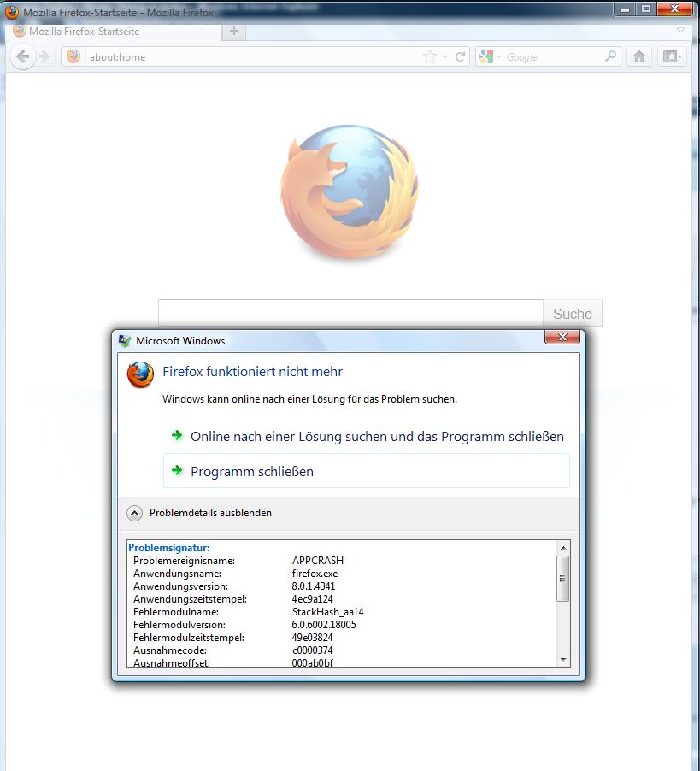Open the URL history dropdown arrow
The image size is (700, 771).
click(444, 57)
